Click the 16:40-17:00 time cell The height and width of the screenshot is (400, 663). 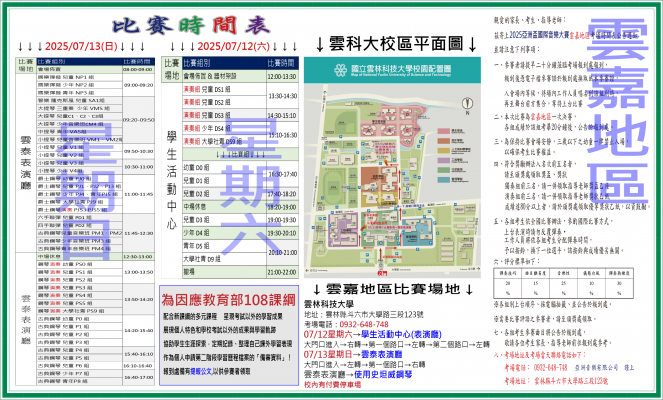point(138,377)
